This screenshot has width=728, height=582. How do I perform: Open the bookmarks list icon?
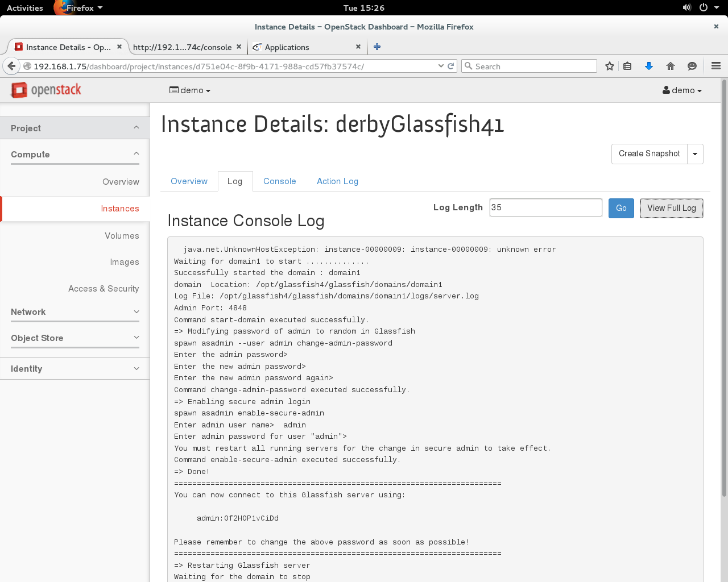point(627,66)
